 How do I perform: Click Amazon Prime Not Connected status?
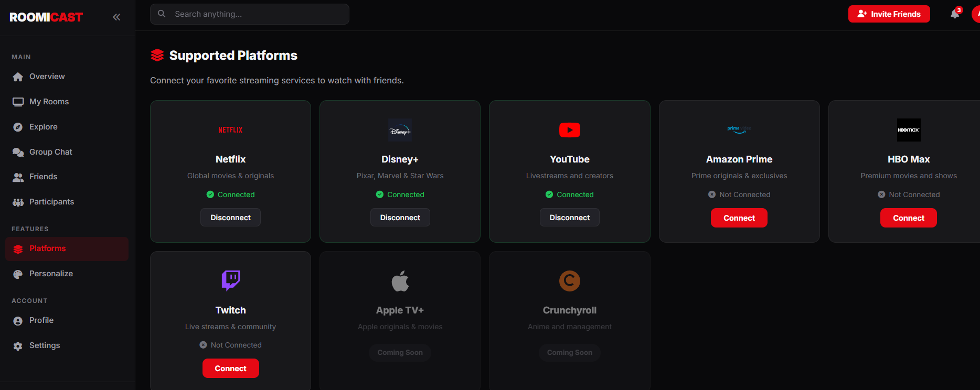pyautogui.click(x=739, y=194)
